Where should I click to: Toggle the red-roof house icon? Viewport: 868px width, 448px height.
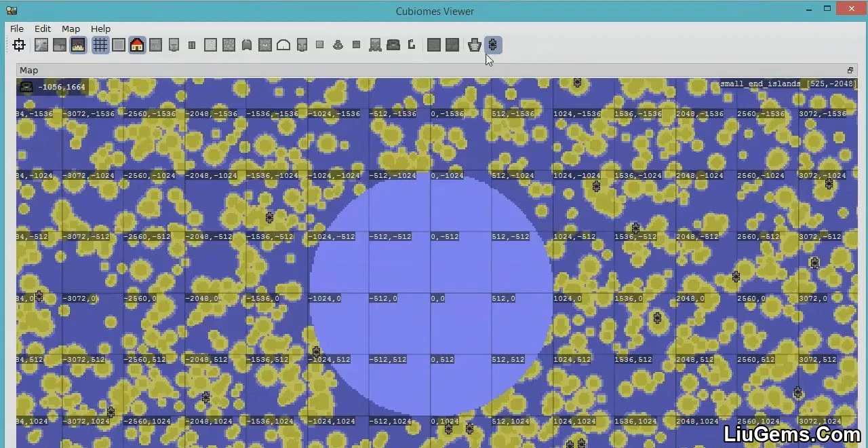point(137,45)
